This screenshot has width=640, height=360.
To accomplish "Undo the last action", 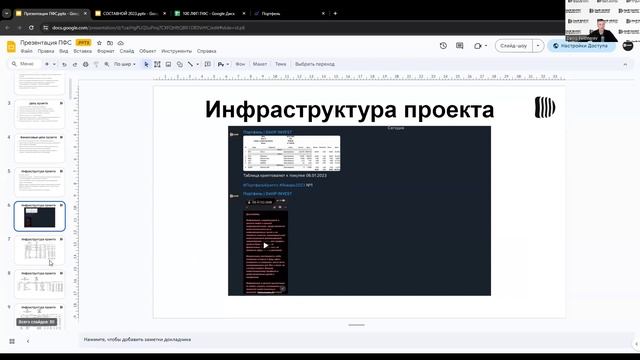I will point(64,64).
